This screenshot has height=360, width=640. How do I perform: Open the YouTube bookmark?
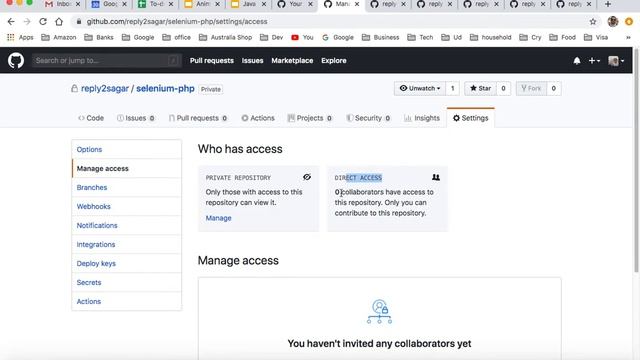click(x=302, y=37)
